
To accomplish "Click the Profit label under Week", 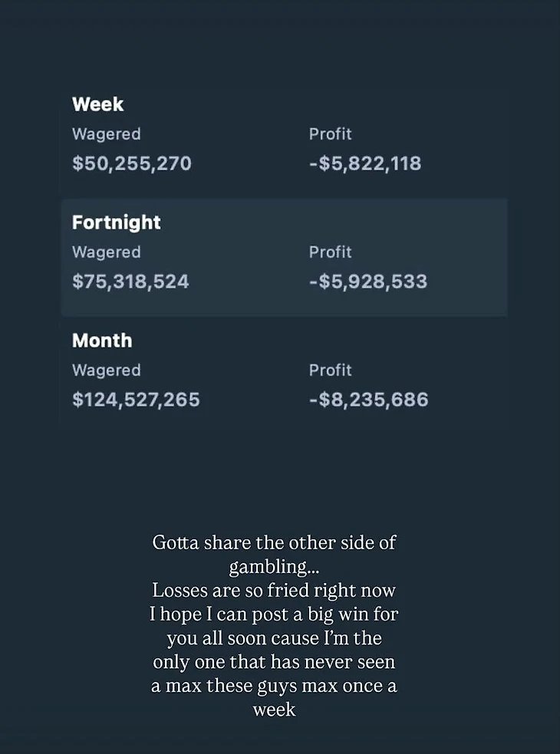I will (x=330, y=134).
